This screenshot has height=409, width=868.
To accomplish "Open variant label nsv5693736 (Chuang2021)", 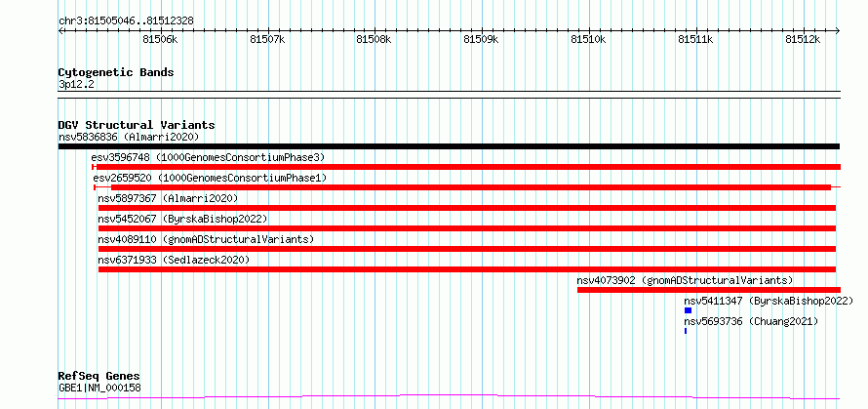I will coord(751,321).
